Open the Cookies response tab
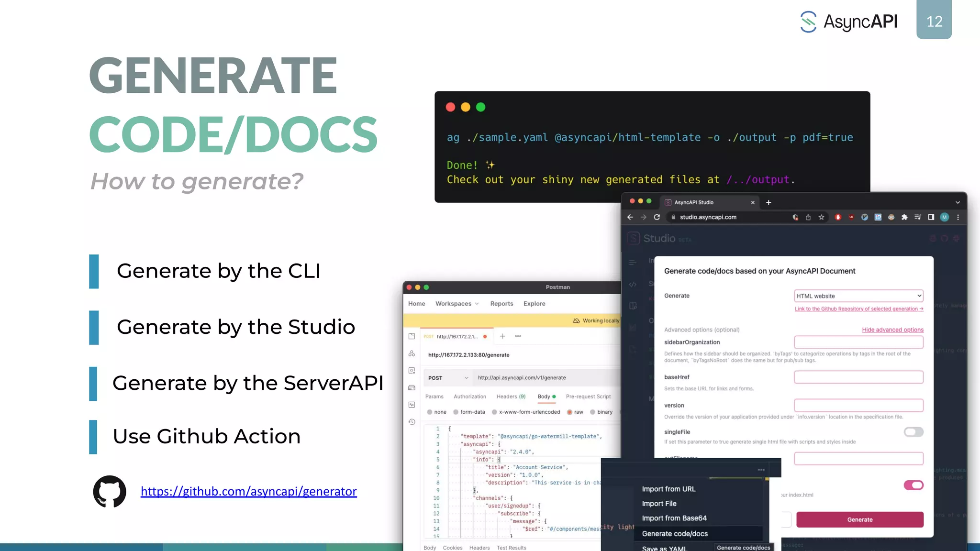Image resolution: width=980 pixels, height=551 pixels. pyautogui.click(x=452, y=548)
